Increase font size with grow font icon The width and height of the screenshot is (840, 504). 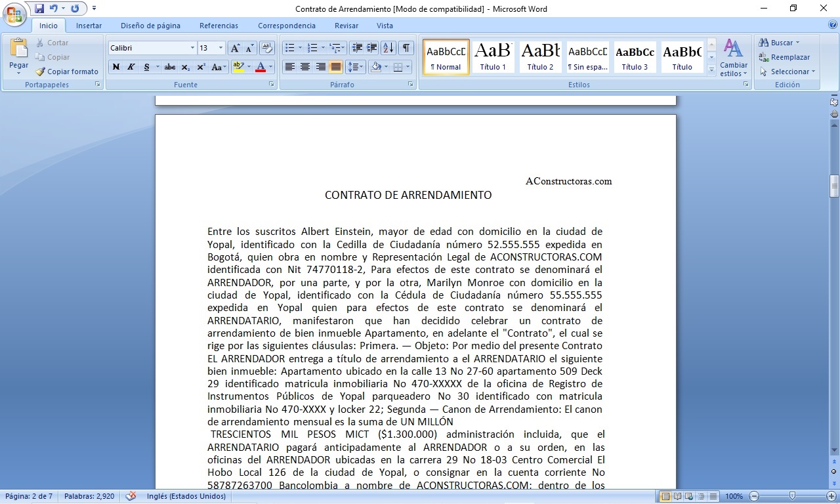pyautogui.click(x=235, y=48)
